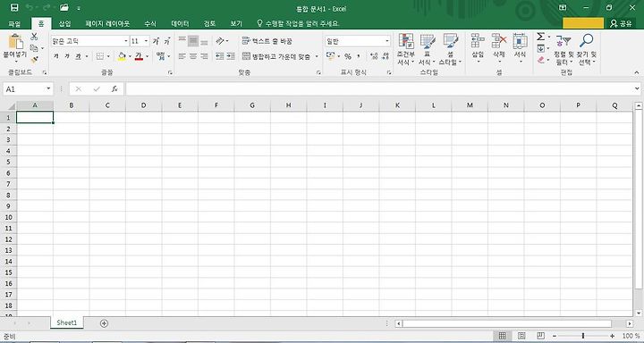
Task: Switch to the View (보기) tab
Action: pyautogui.click(x=236, y=24)
